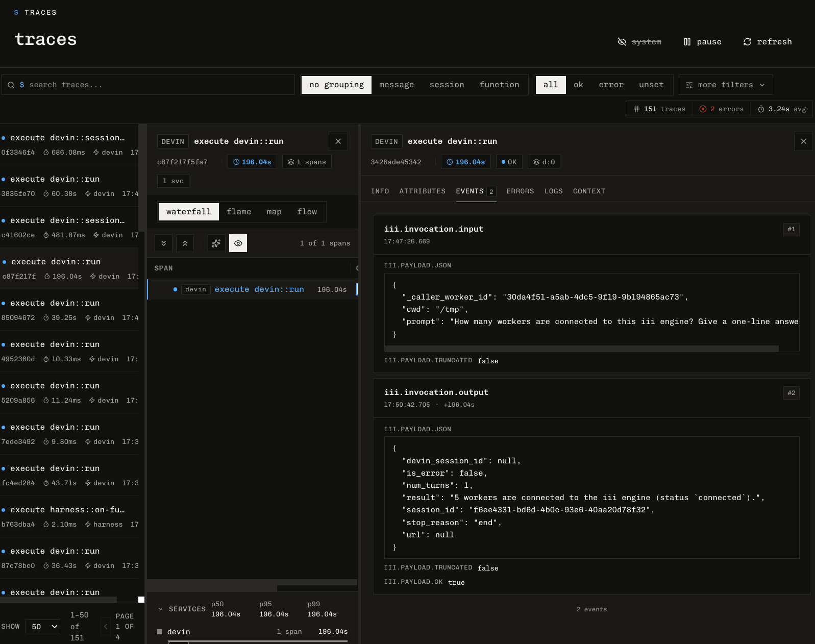
Task: Switch to the flame view
Action: coord(239,212)
